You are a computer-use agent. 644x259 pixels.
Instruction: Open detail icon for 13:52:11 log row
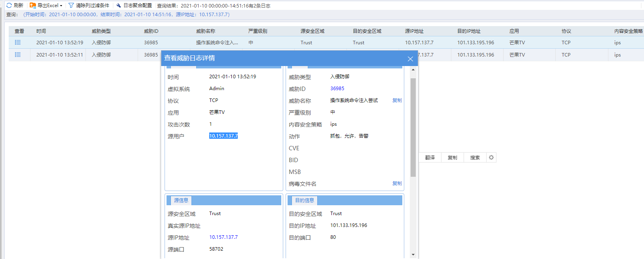click(x=18, y=55)
